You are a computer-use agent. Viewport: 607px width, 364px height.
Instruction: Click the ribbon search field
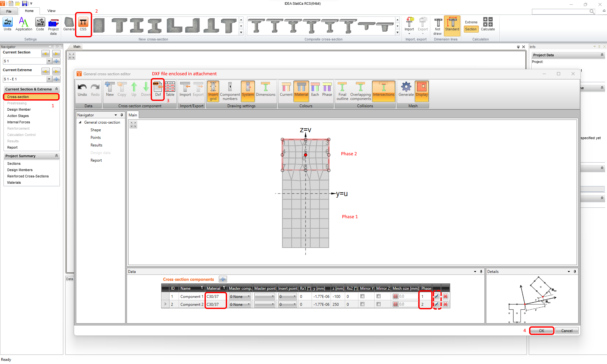coord(561,12)
